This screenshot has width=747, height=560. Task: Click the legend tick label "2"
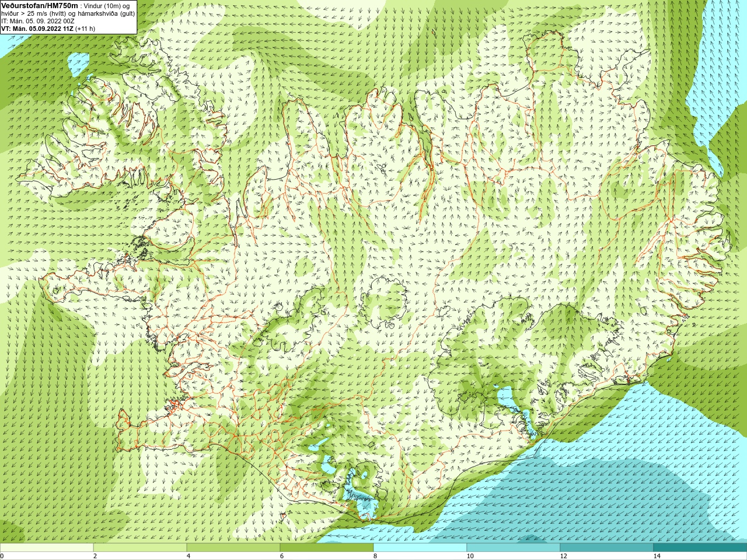[95, 556]
